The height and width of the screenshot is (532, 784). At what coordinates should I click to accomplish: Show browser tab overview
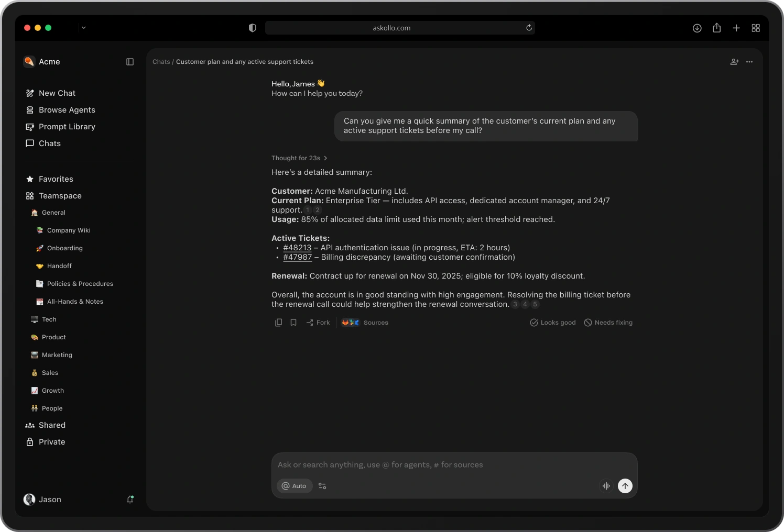pyautogui.click(x=756, y=28)
